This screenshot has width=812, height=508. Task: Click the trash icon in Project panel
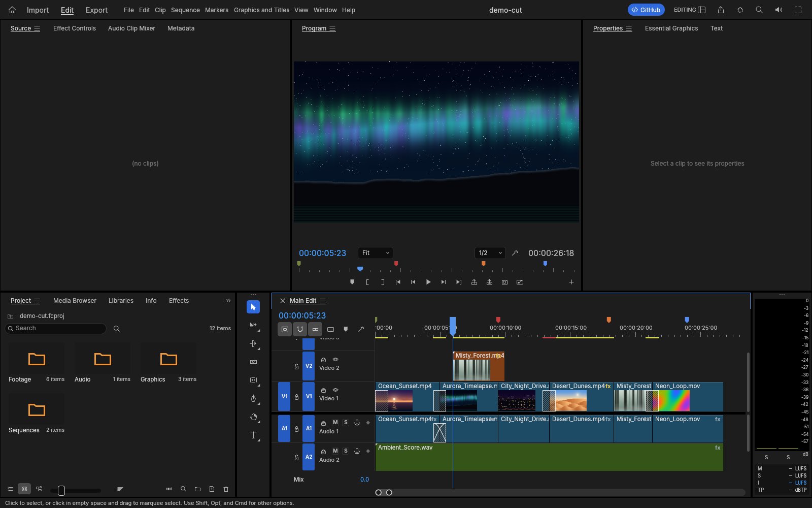pos(226,489)
